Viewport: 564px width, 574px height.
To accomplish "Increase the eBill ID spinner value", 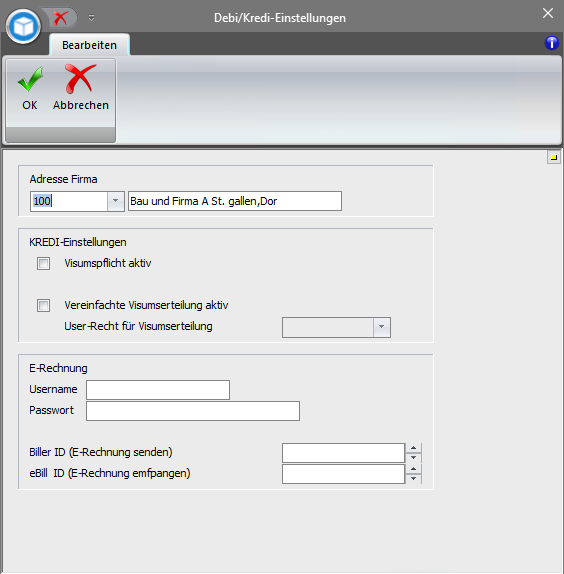I will (414, 469).
